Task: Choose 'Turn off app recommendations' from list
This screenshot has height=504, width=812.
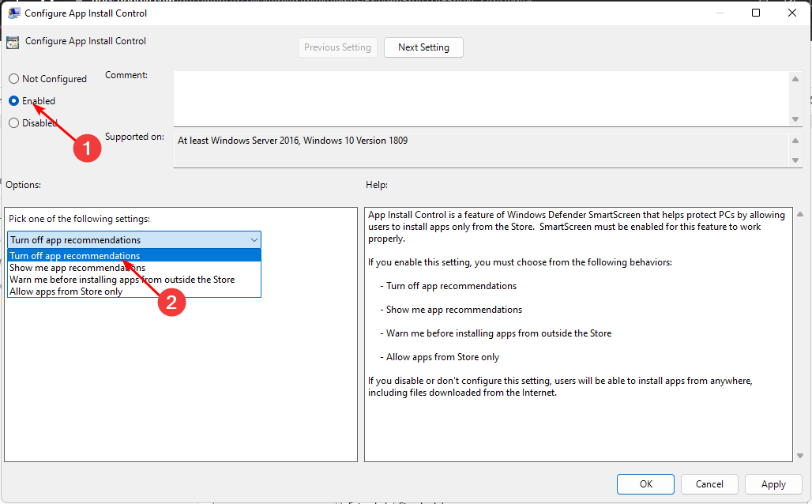Action: pos(75,256)
